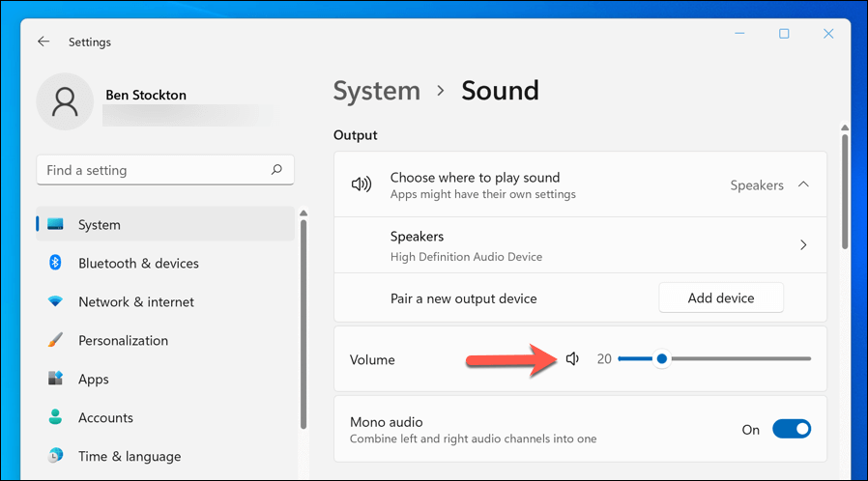
Task: Open Speakers device properties chevron
Action: [x=803, y=245]
